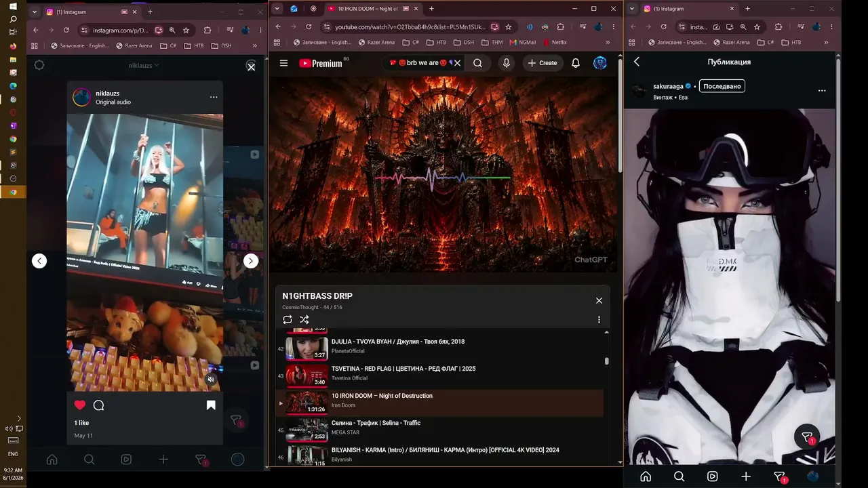This screenshot has width=868, height=488.
Task: Open Reels in right Instagram bottom bar
Action: pos(712,476)
